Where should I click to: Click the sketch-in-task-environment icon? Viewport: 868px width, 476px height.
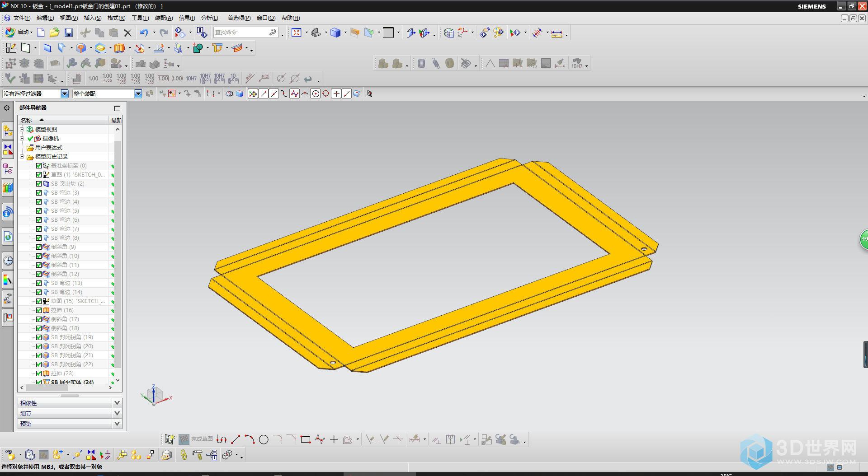(169, 439)
